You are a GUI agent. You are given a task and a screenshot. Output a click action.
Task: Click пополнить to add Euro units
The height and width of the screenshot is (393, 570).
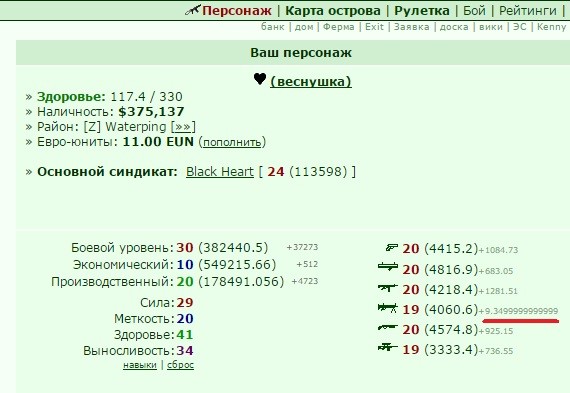click(232, 142)
